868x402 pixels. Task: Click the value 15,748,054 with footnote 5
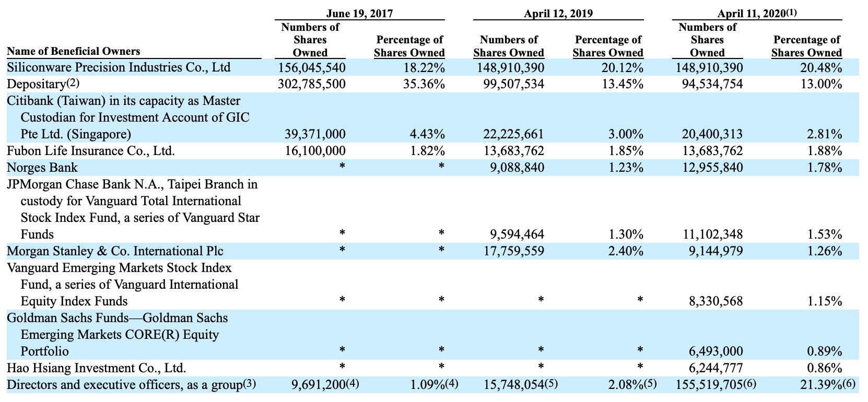[520, 385]
